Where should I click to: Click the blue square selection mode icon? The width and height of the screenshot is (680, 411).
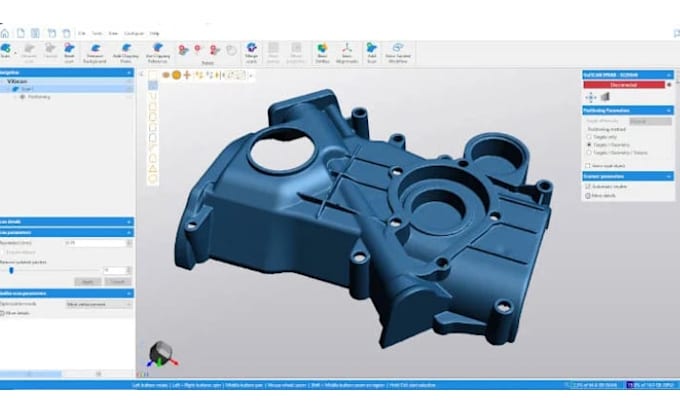tap(153, 85)
